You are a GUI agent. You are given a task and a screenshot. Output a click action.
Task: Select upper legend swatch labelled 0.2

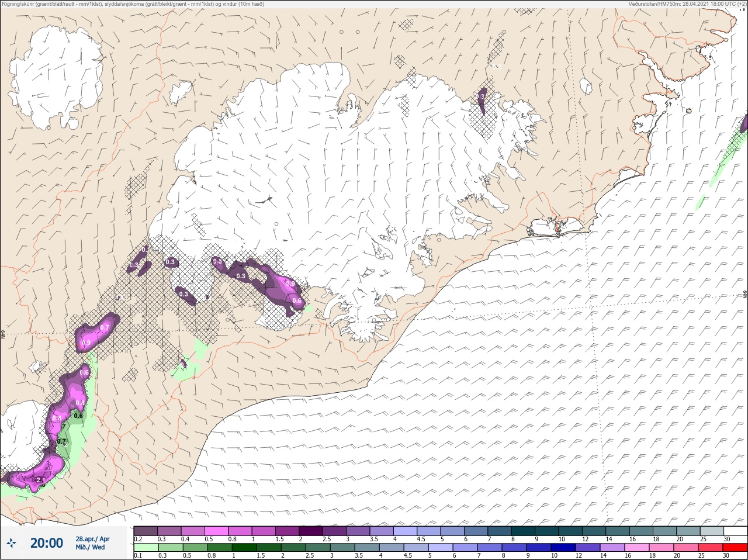(146, 531)
